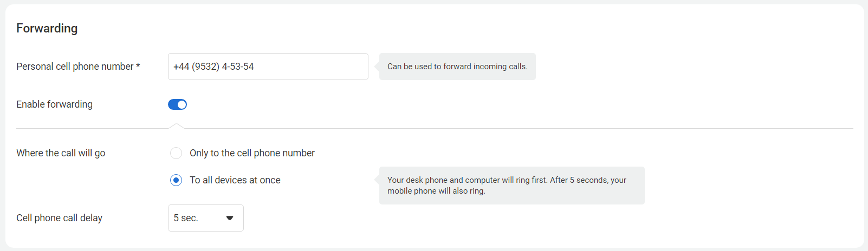This screenshot has width=868, height=251.
Task: Click the required asterisk beside Personal cell phone number
Action: tap(138, 66)
